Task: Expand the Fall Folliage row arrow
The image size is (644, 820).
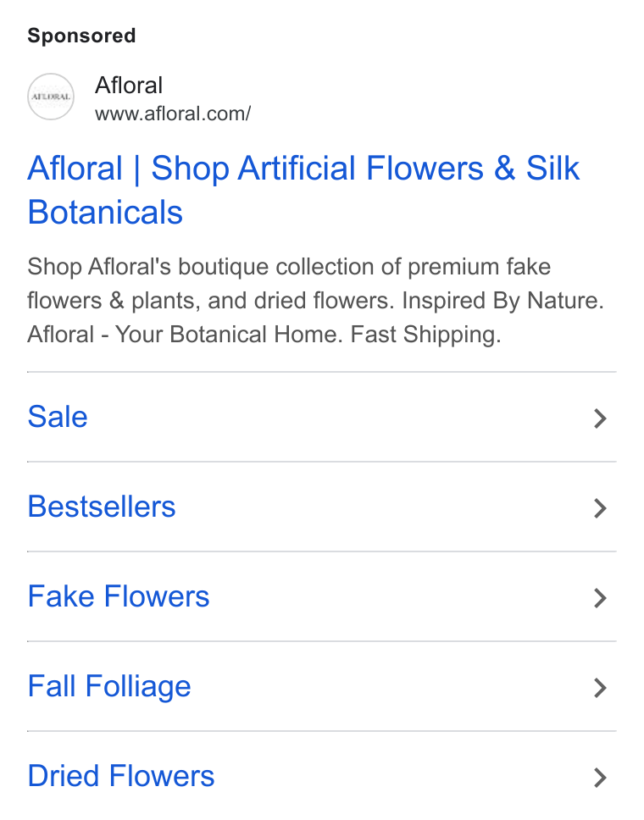Action: coord(600,688)
